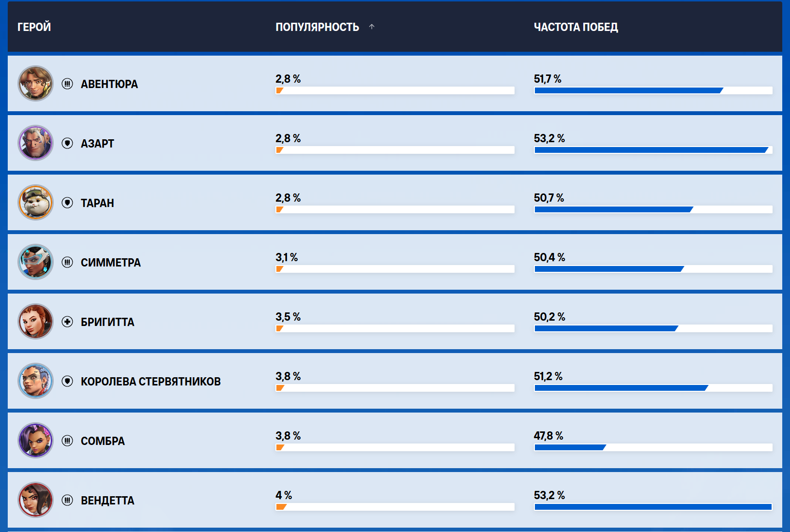790x532 pixels.
Task: Open the Авентюра hero name link
Action: [109, 84]
